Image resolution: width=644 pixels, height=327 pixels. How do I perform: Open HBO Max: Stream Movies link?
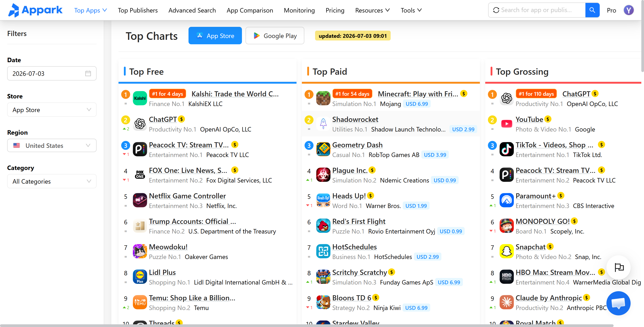[555, 272]
